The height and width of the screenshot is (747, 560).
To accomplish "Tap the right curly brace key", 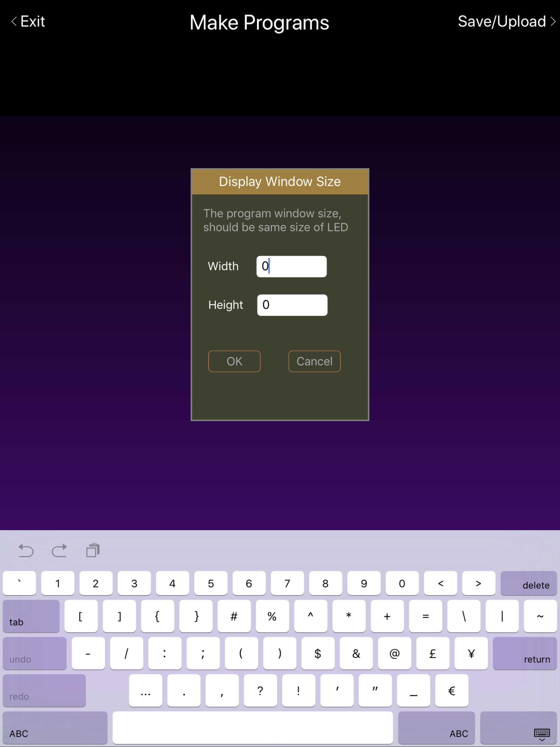I will pyautogui.click(x=196, y=616).
